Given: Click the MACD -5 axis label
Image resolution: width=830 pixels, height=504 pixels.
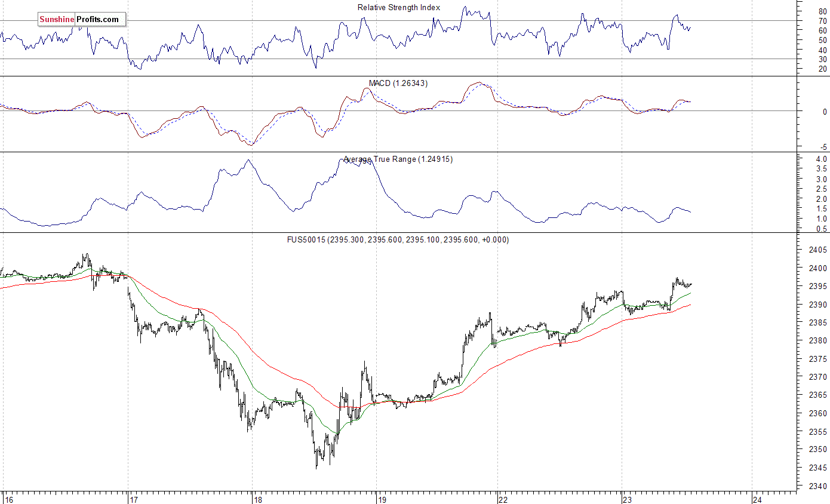Looking at the screenshot, I should [823, 147].
